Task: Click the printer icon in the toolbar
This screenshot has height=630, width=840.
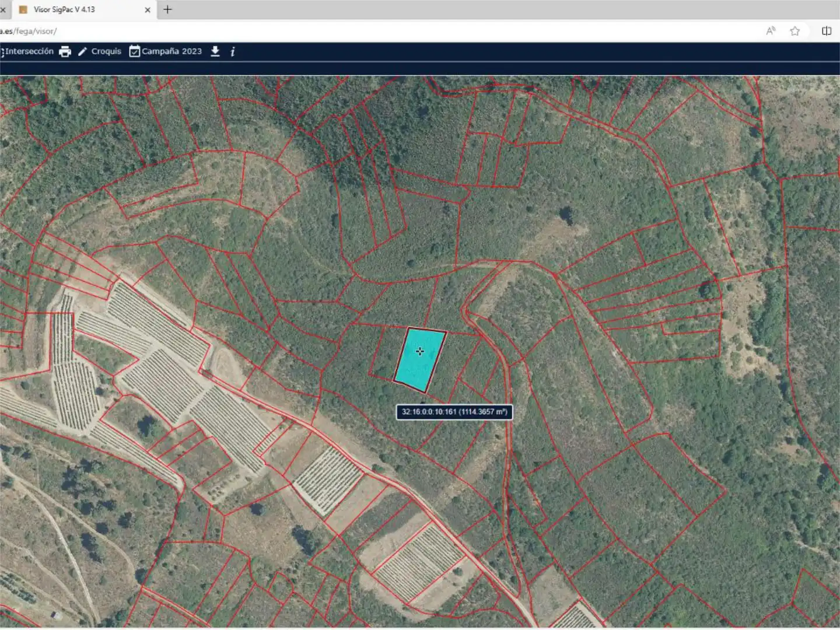Action: [x=65, y=51]
